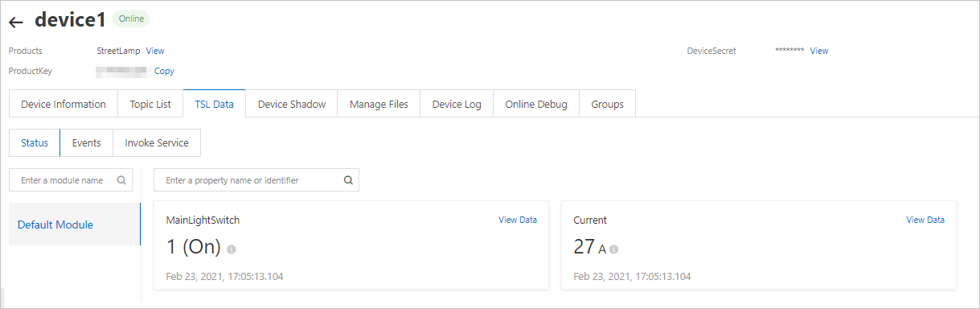The width and height of the screenshot is (980, 309).
Task: Click the MainLightSwitch property name
Action: click(x=203, y=220)
